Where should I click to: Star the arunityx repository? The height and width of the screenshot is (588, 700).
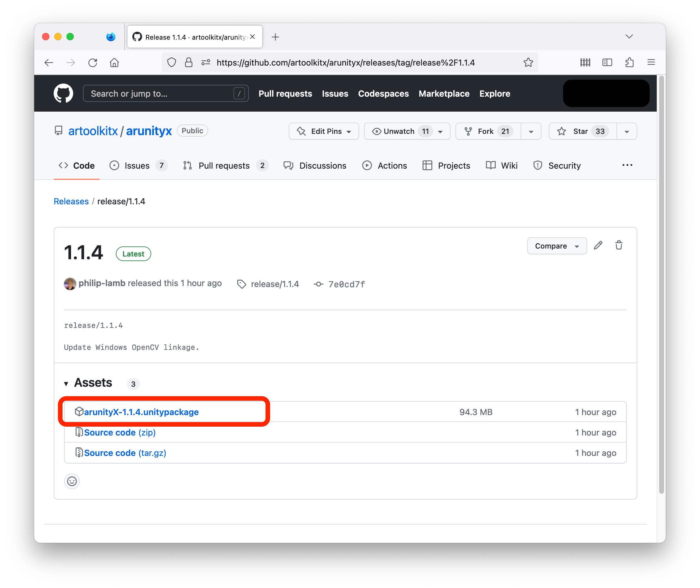click(x=583, y=131)
